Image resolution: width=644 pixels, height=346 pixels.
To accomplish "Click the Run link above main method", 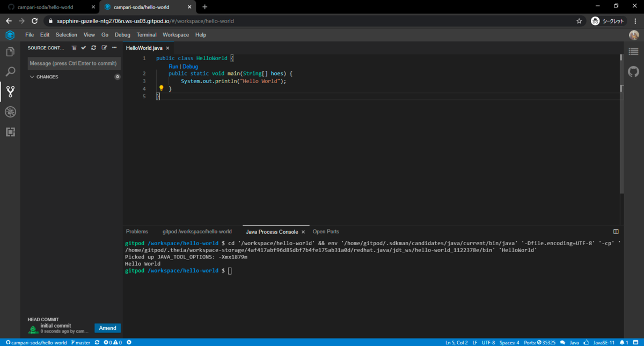I will (173, 67).
